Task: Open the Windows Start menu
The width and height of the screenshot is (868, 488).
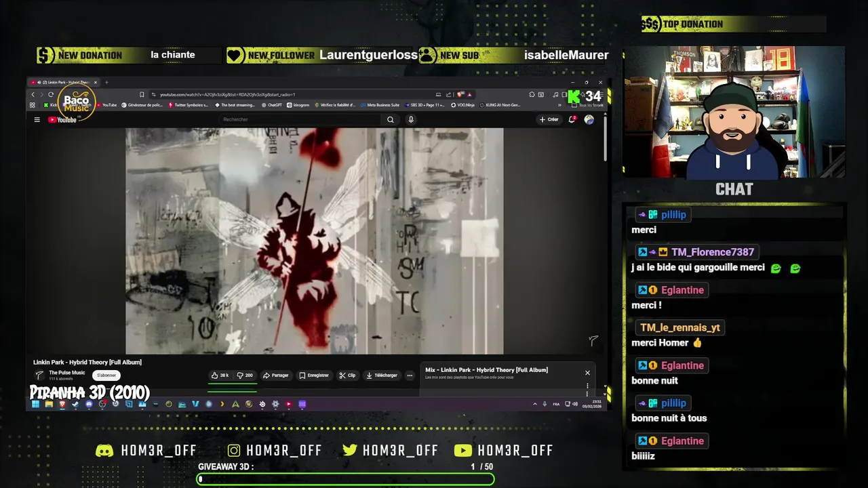Action: click(35, 404)
